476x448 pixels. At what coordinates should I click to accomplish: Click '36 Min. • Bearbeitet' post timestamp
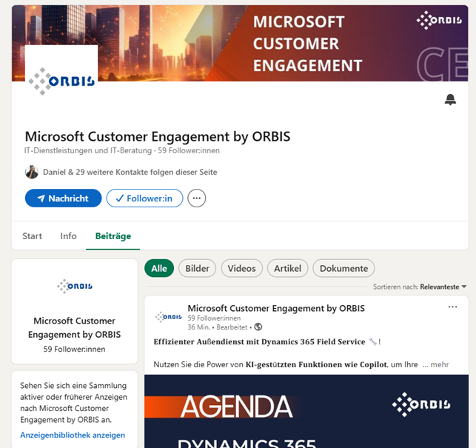click(x=218, y=327)
